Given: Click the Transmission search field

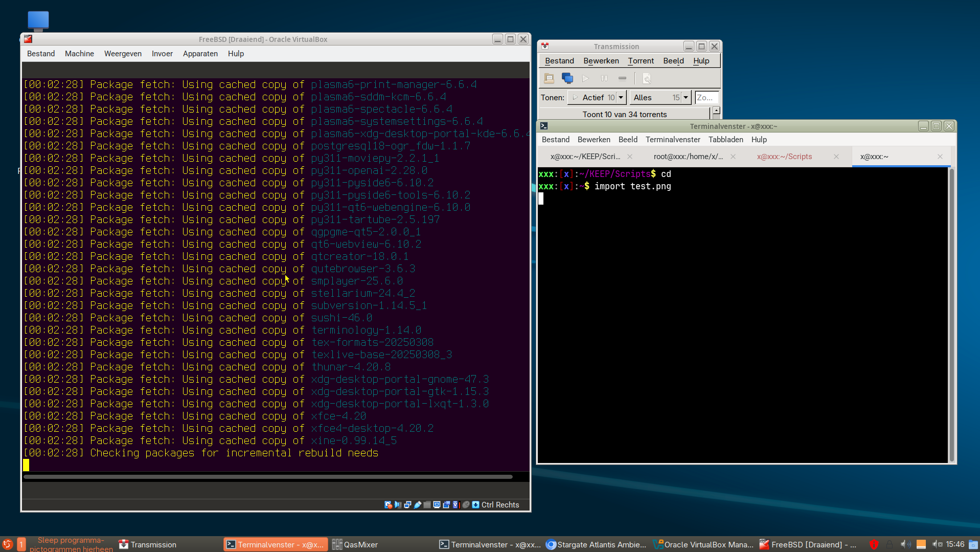Looking at the screenshot, I should [x=706, y=97].
